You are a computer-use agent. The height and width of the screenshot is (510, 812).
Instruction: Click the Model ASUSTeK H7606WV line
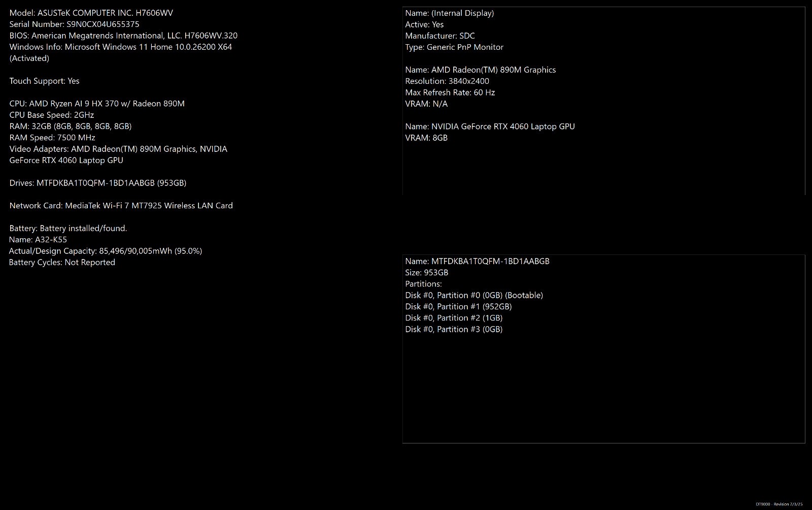point(91,13)
